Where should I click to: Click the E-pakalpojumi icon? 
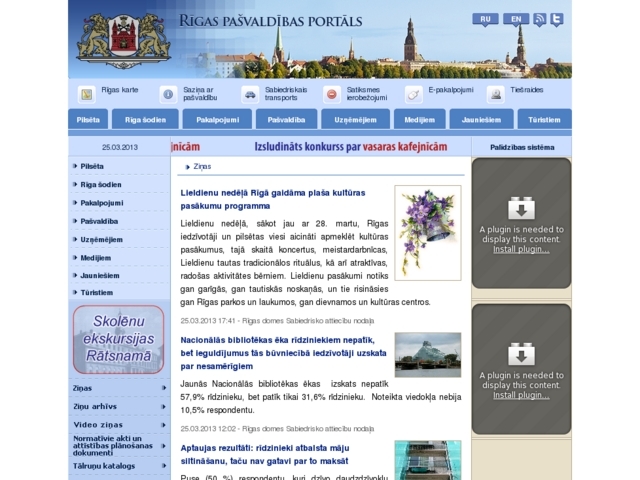413,94
